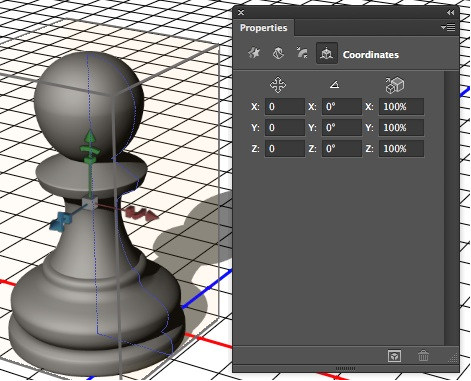This screenshot has width=471, height=381.
Task: Select the Mesh properties icon
Action: click(254, 53)
